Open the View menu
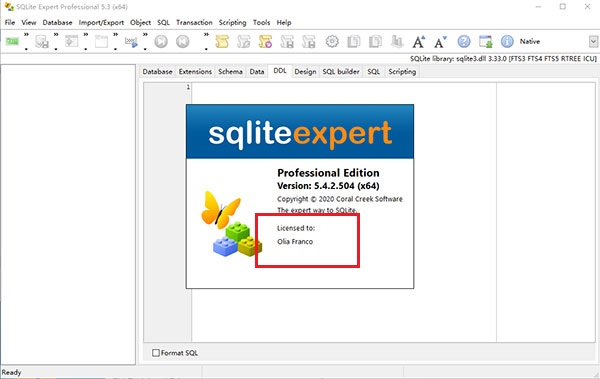Image resolution: width=600 pixels, height=379 pixels. click(x=29, y=23)
